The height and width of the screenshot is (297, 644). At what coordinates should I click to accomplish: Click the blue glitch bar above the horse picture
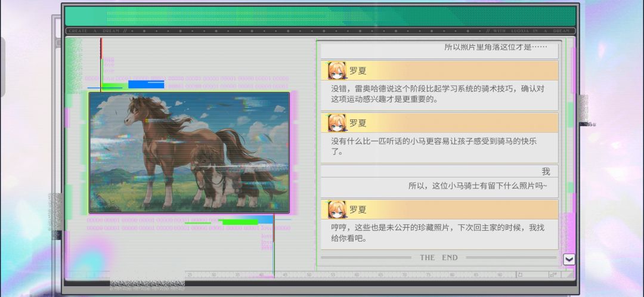(x=146, y=85)
